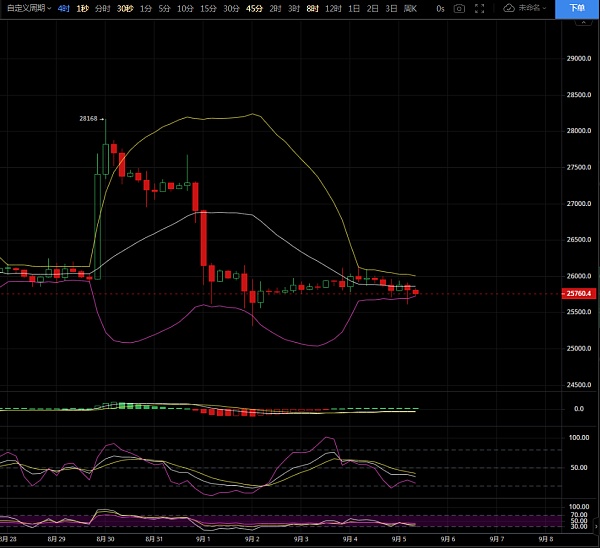The image size is (600, 548).
Task: Select the 4时 timeframe
Action: pos(64,8)
